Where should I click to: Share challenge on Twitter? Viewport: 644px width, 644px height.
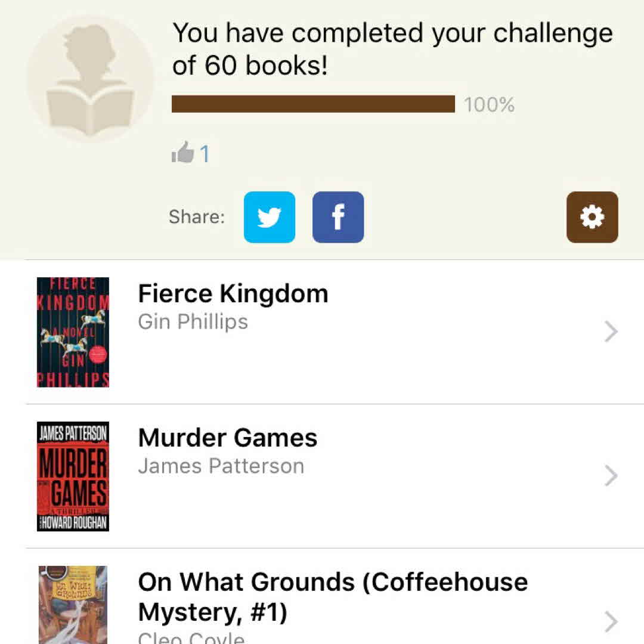[269, 217]
